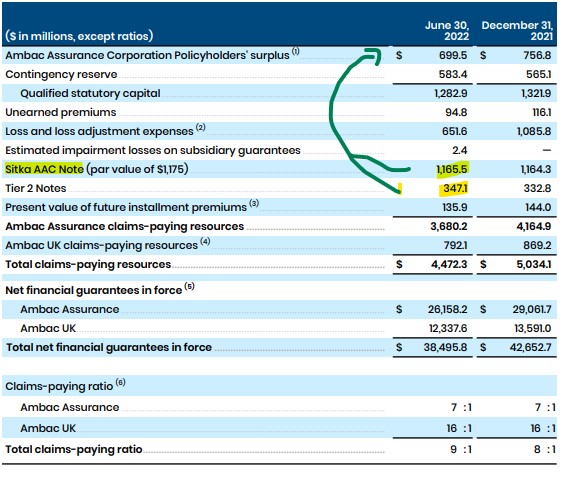Select the 'Tier 2 Notes' label
Viewport: 579px width, 480px height.
click(35, 188)
